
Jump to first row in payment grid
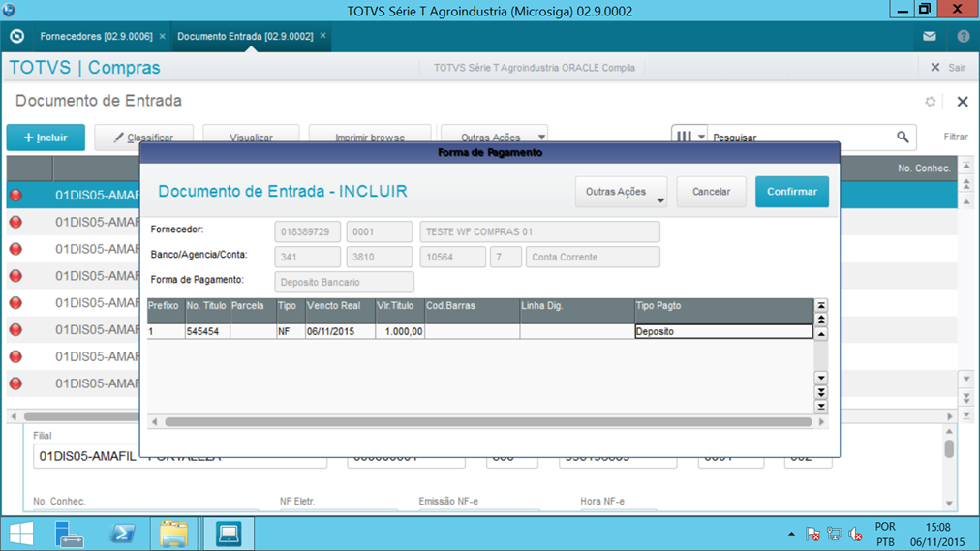tap(821, 306)
